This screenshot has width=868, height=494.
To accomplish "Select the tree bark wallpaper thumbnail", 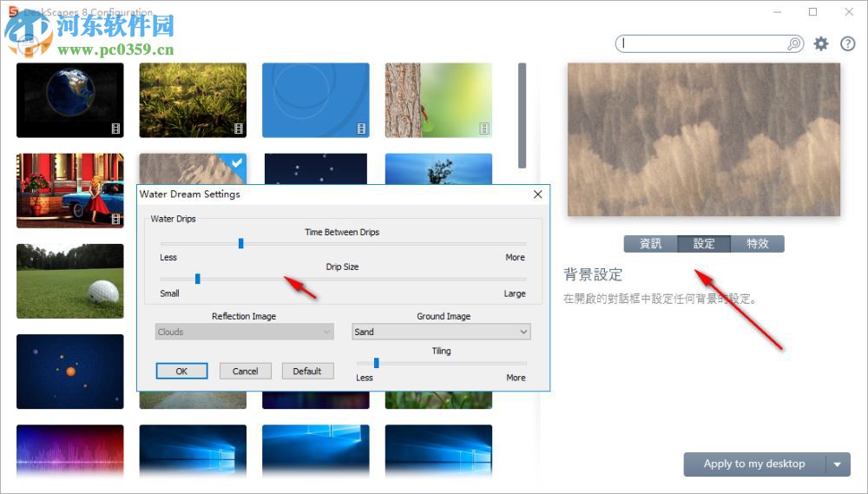I will (x=438, y=100).
